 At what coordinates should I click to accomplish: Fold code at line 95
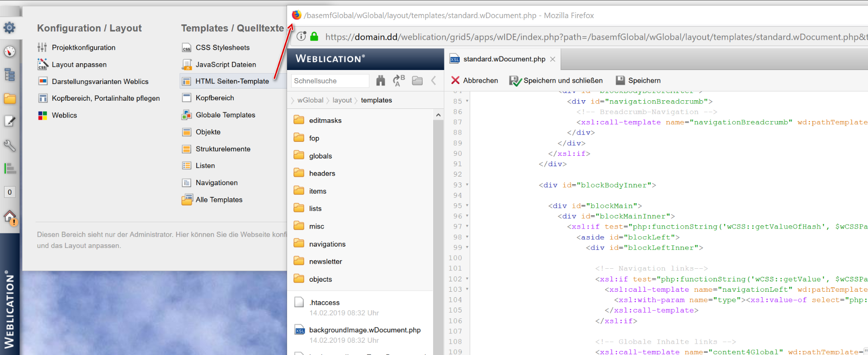click(467, 206)
